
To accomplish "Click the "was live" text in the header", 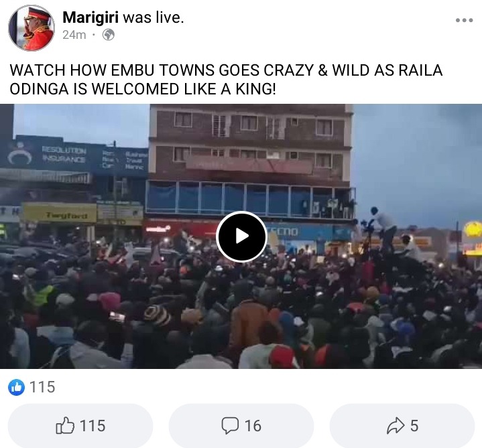I will (x=154, y=17).
